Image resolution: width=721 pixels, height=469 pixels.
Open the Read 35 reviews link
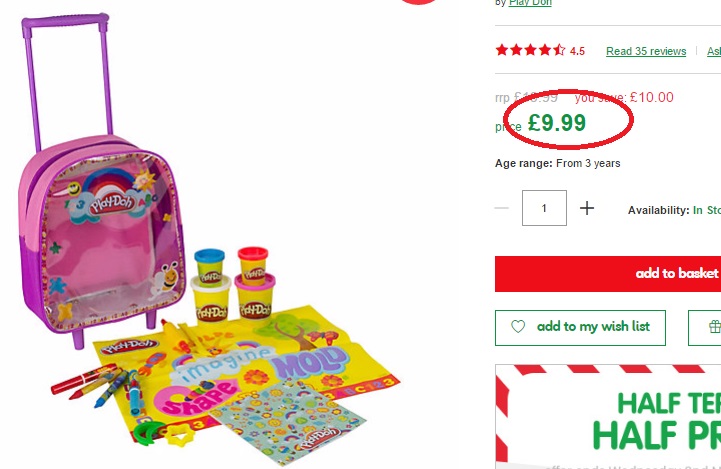646,51
